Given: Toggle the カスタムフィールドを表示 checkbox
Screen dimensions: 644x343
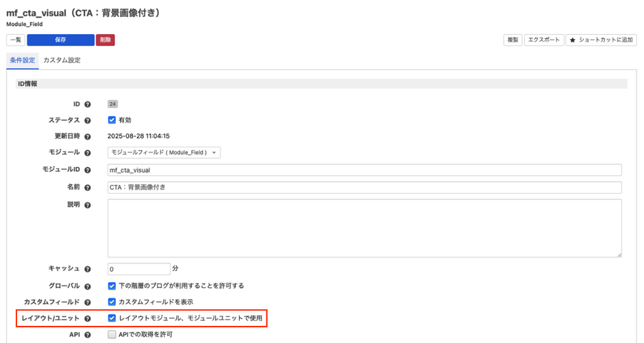Looking at the screenshot, I should coord(112,302).
